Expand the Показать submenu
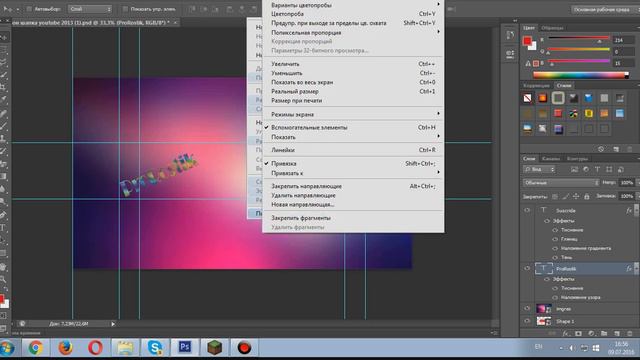Image resolution: width=640 pixels, height=360 pixels. (x=353, y=137)
